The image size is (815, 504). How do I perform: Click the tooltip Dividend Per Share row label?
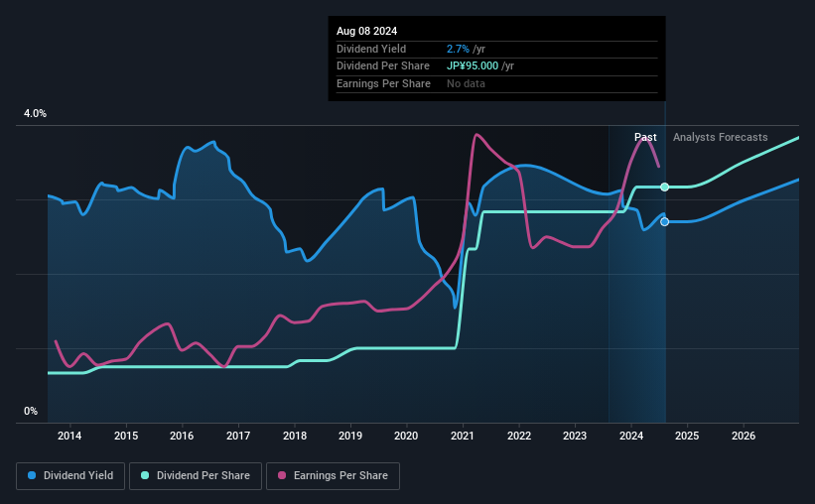click(383, 66)
